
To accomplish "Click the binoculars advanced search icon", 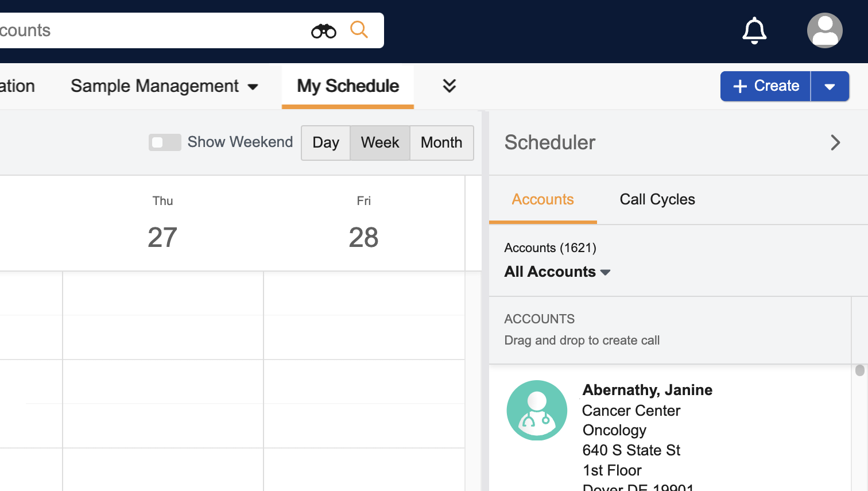I will coord(323,30).
